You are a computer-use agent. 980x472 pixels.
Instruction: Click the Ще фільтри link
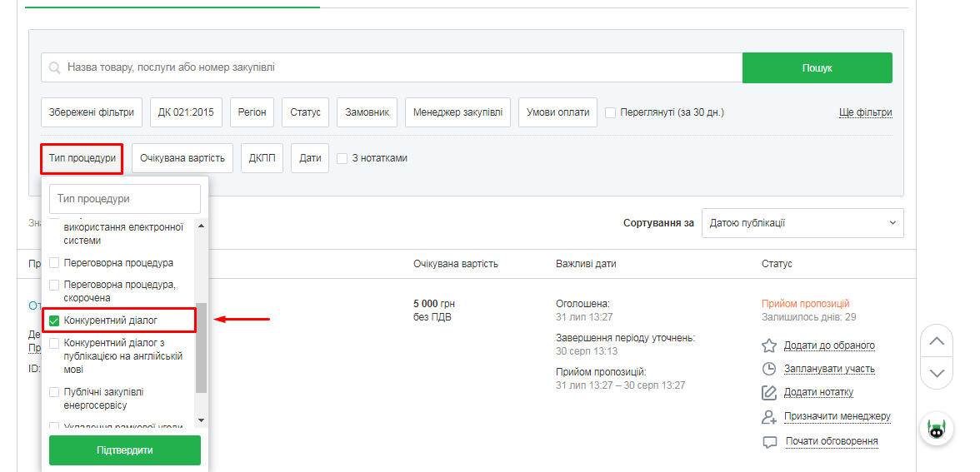pos(865,112)
